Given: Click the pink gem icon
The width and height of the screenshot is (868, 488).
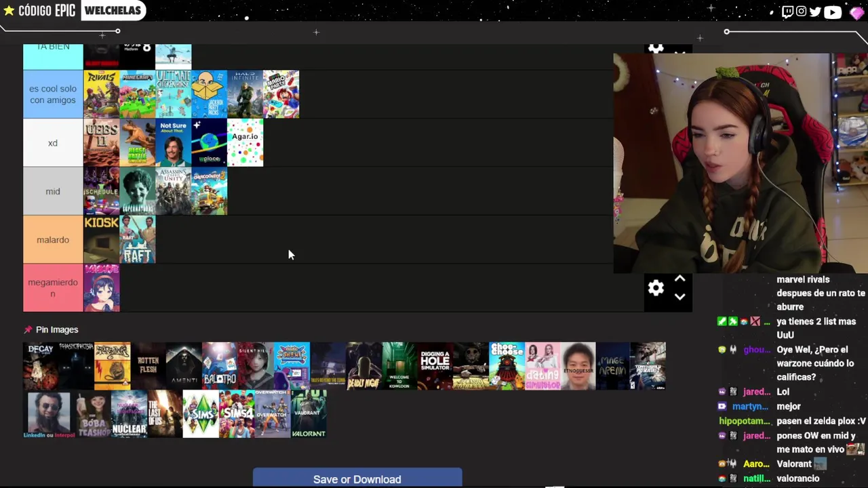Looking at the screenshot, I should click(856, 12).
